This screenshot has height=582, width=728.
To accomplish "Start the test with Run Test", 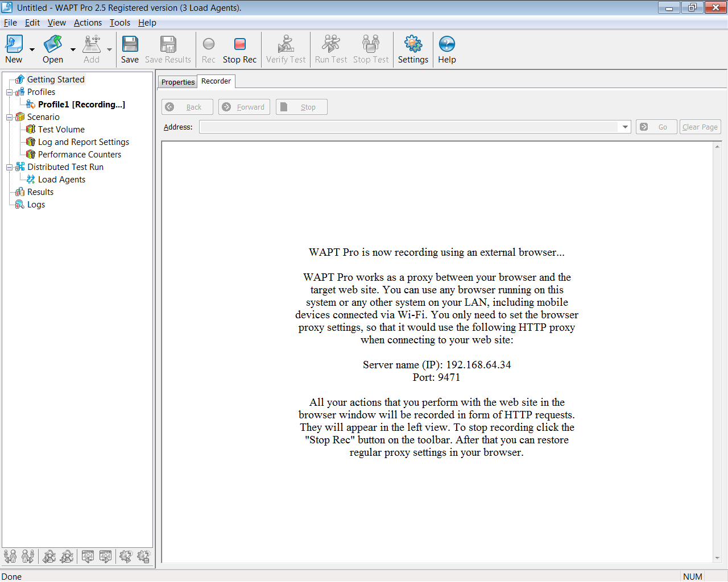I will [x=330, y=49].
